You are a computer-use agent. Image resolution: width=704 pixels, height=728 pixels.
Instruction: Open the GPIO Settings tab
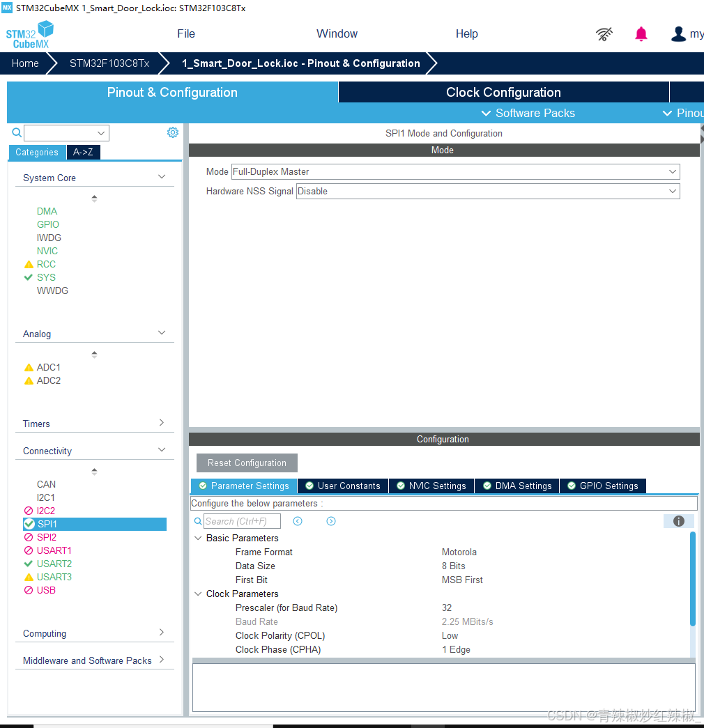[603, 486]
